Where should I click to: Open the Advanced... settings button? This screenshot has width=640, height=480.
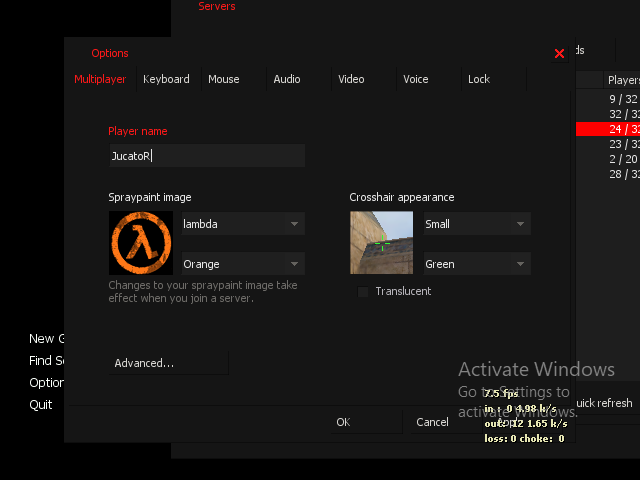(169, 363)
